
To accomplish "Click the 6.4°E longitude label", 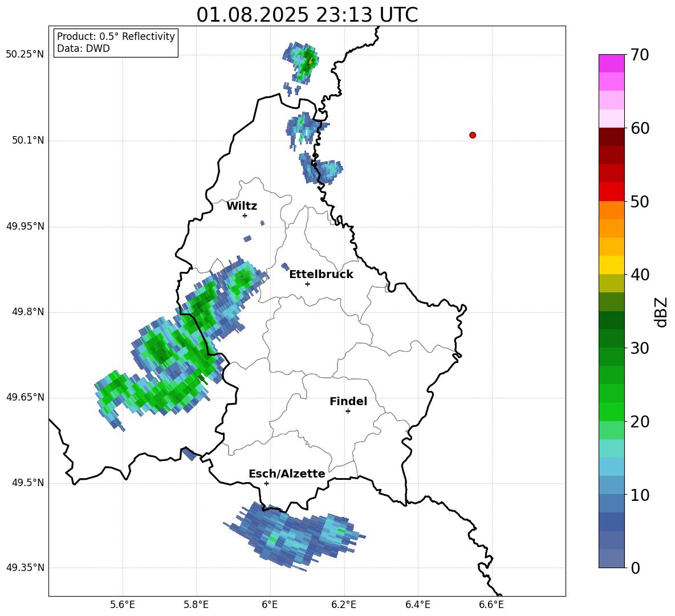I will (417, 605).
